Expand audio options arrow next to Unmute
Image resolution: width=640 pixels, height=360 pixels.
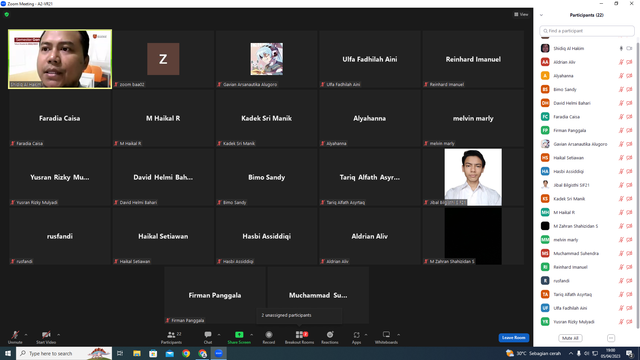coord(26,335)
